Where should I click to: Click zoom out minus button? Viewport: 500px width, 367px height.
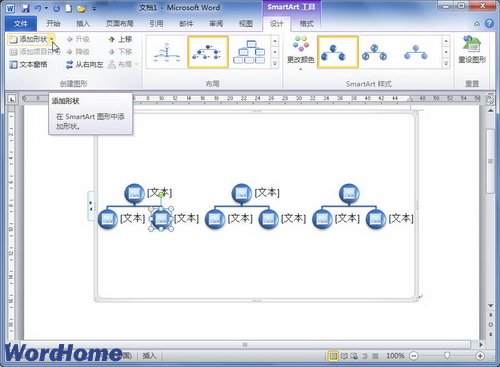pyautogui.click(x=414, y=356)
